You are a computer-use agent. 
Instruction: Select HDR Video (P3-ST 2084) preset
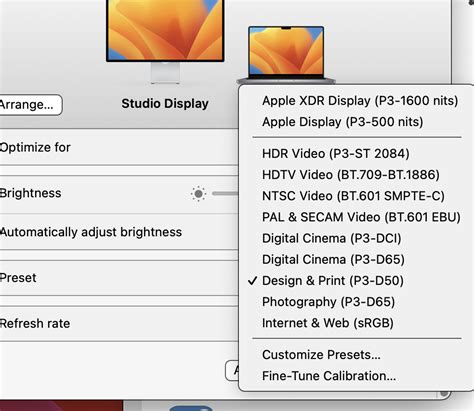[336, 154]
